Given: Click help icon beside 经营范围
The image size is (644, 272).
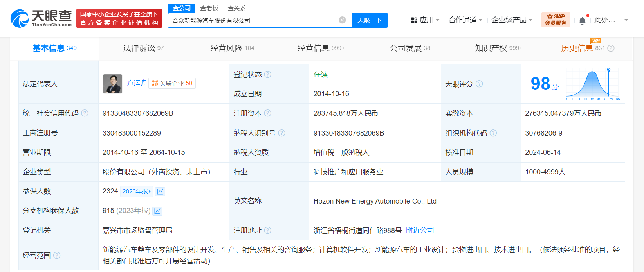Looking at the screenshot, I should pyautogui.click(x=57, y=255).
